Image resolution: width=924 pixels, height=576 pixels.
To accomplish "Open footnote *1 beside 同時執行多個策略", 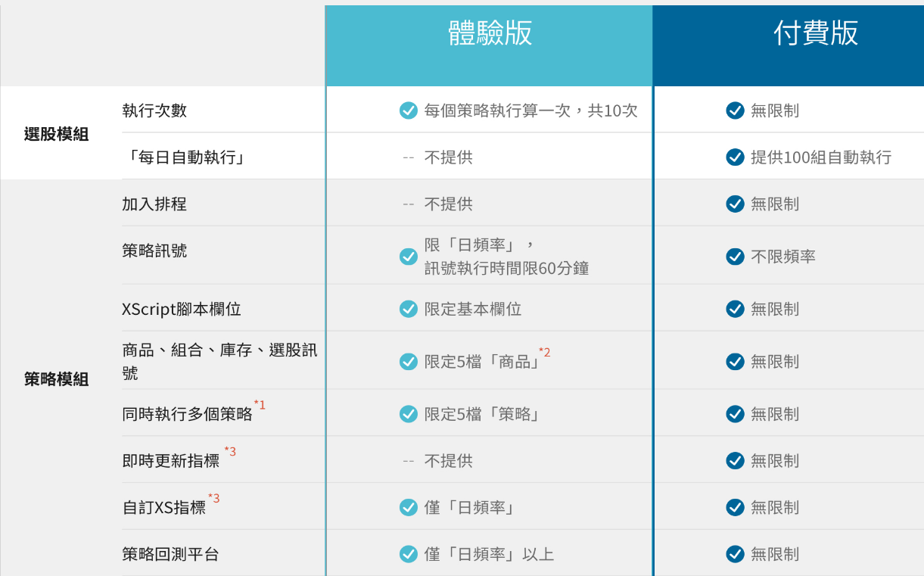I will [x=260, y=405].
